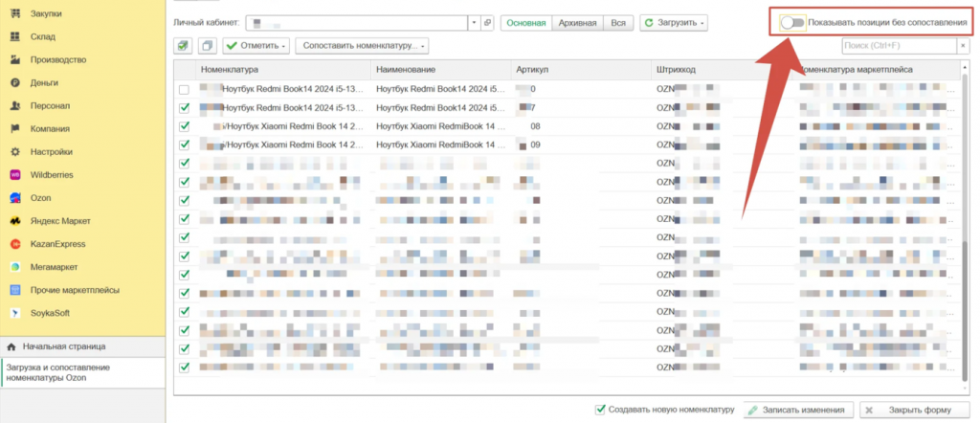
Task: Uncheck Создавать новую номенклатуру checkbox
Action: tap(601, 410)
